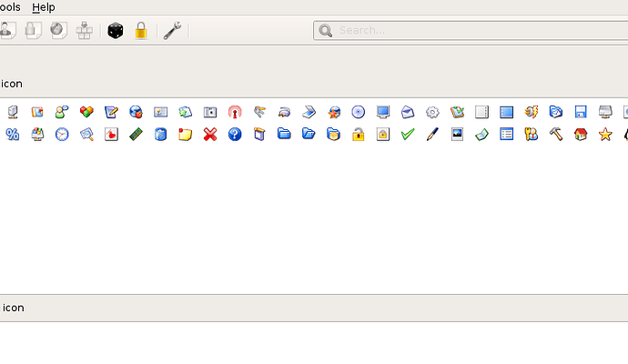The width and height of the screenshot is (628, 364).
Task: Open settings via the wrench toolbar icon
Action: pyautogui.click(x=172, y=31)
